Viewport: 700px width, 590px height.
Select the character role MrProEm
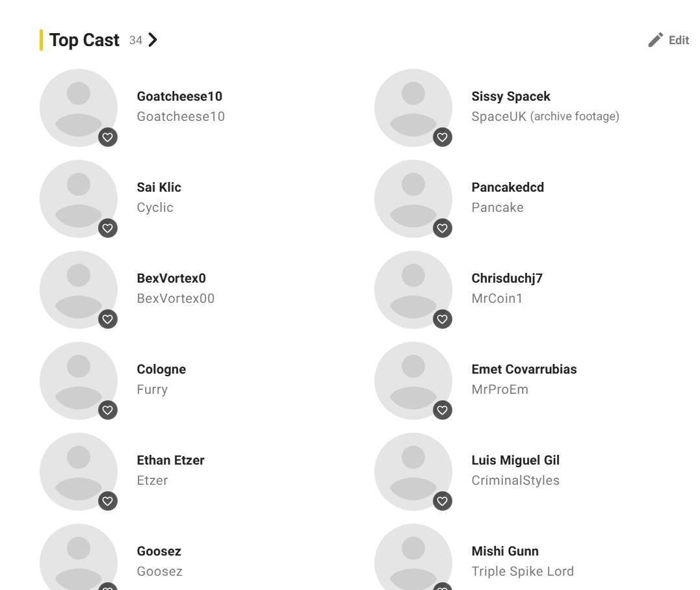click(500, 390)
